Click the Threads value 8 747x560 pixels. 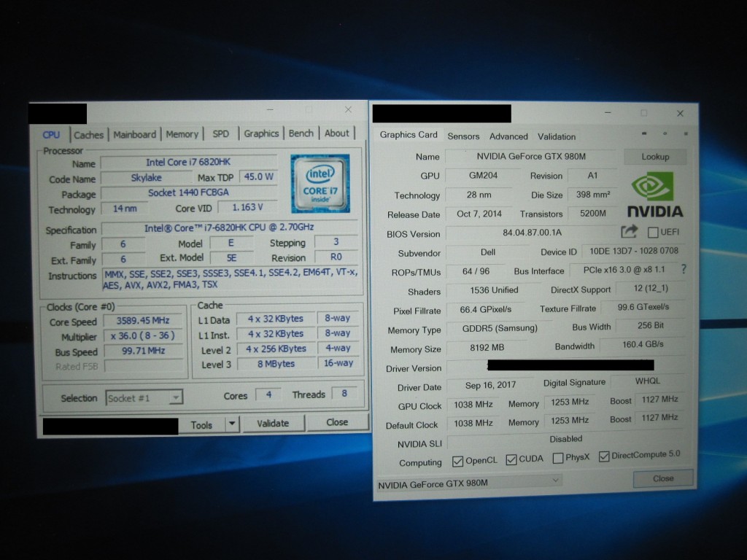(344, 393)
